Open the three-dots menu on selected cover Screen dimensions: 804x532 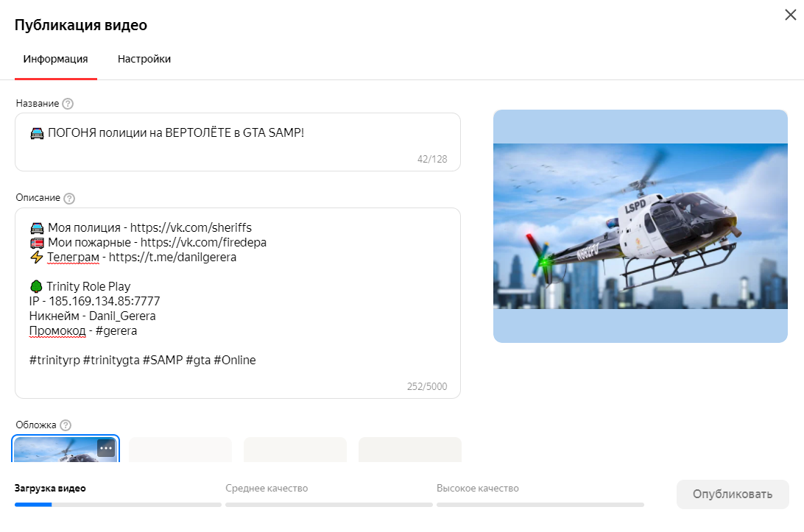pos(106,448)
